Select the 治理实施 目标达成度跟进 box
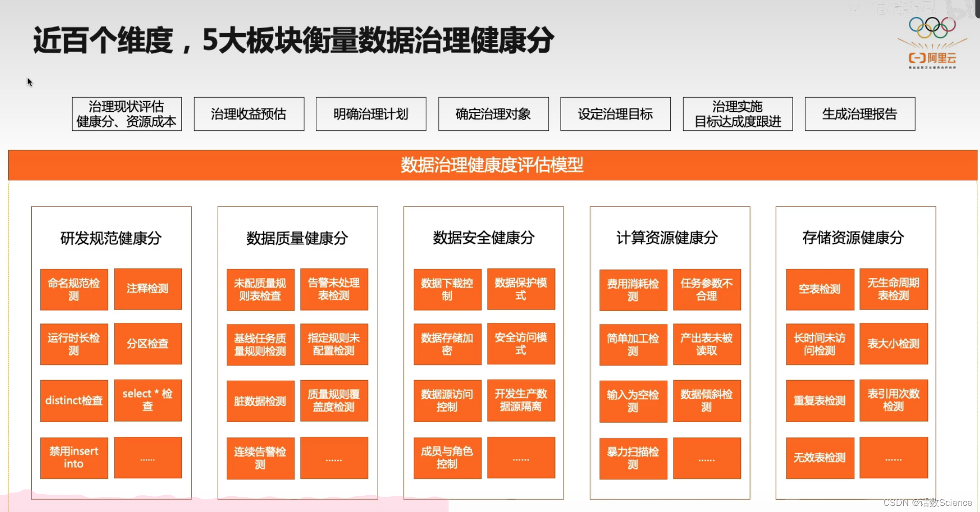The width and height of the screenshot is (980, 512). tap(738, 114)
